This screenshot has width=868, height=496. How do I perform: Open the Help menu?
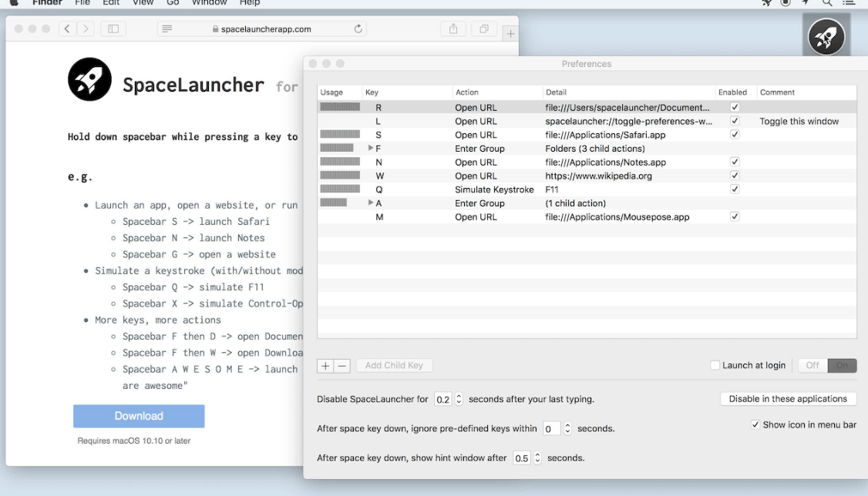tap(250, 3)
